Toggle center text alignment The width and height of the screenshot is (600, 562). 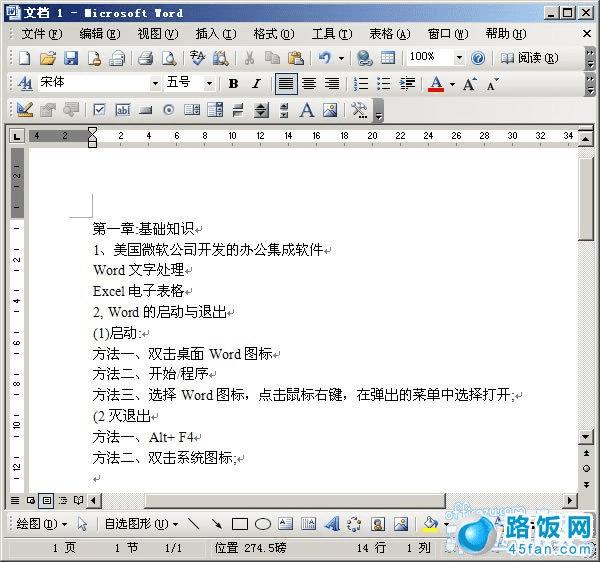pyautogui.click(x=309, y=83)
